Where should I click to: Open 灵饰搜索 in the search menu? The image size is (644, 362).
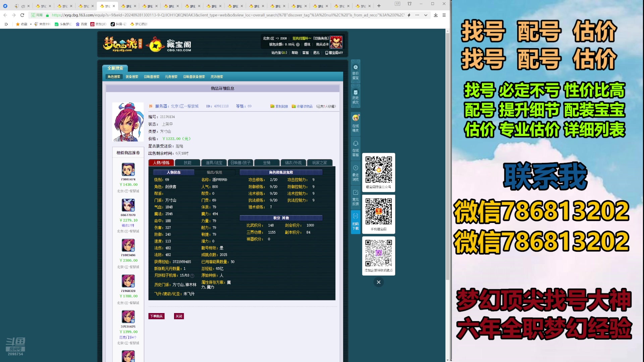(217, 77)
